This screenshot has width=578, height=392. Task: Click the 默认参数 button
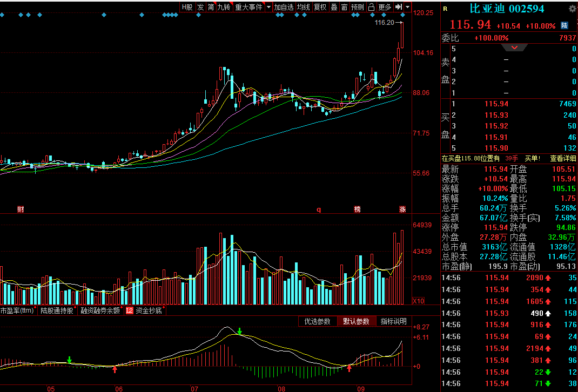(356, 321)
